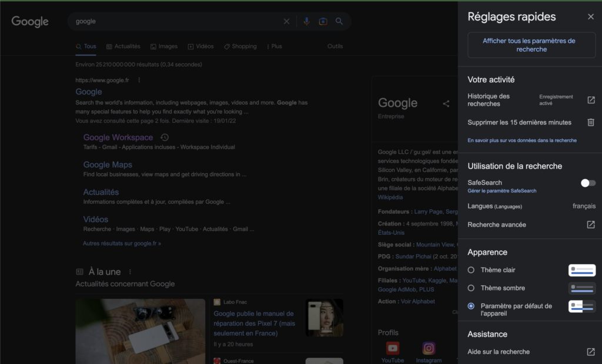The width and height of the screenshot is (602, 364).
Task: Click the Instagram profile icon
Action: tap(429, 348)
